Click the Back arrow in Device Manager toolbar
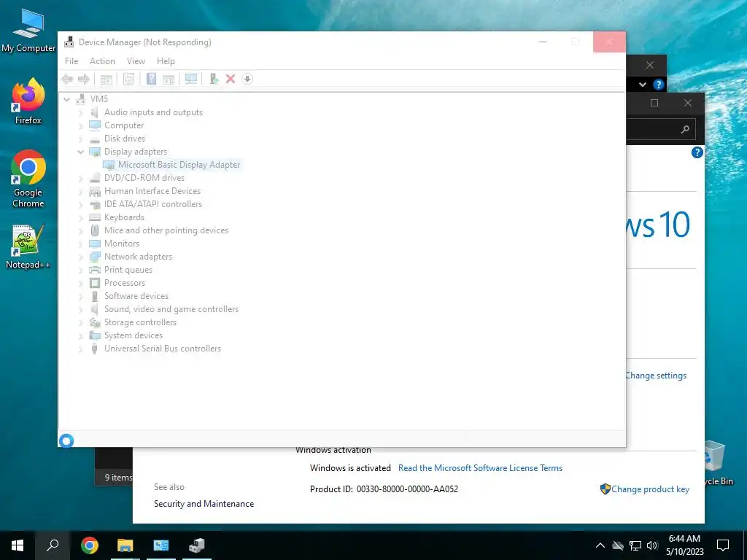 (x=67, y=79)
